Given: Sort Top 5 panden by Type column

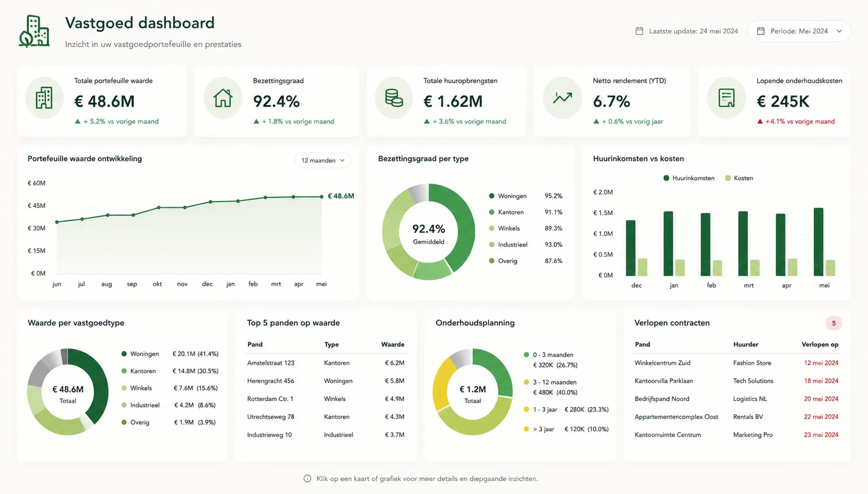Looking at the screenshot, I should pos(331,345).
